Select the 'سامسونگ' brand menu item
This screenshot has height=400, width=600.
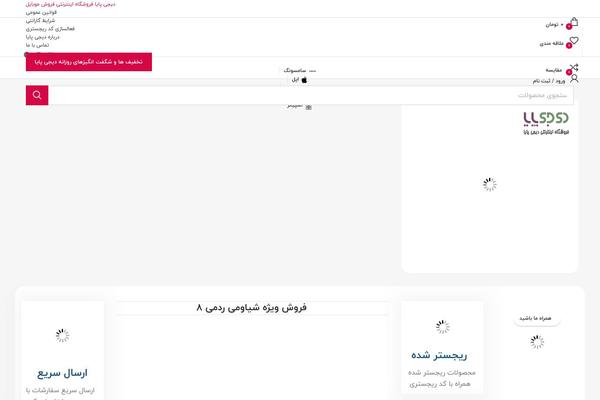[295, 71]
